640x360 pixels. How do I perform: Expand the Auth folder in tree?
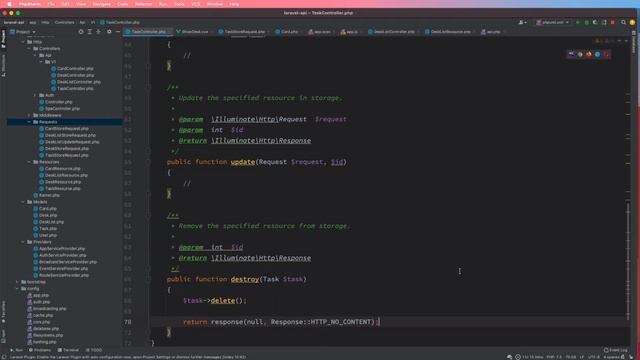[36, 95]
